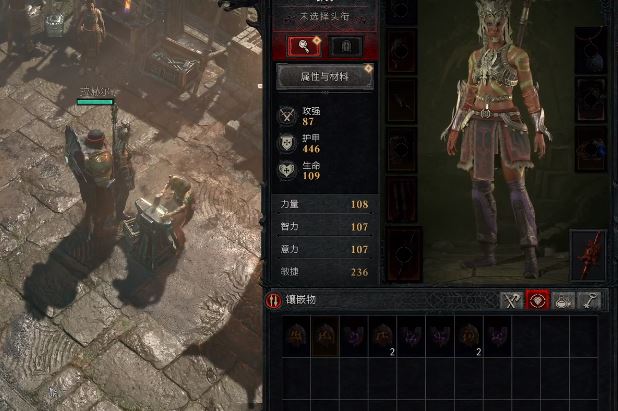This screenshot has width=618, height=411.
Task: Click the 生命 life heart icon
Action: (287, 170)
